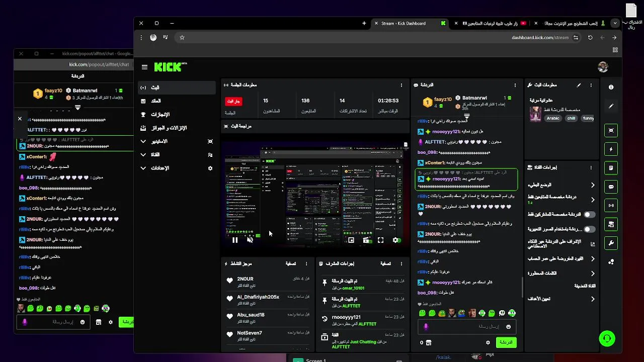The image size is (644, 362).
Task: Switch to Stream - Kick Dashboard tab
Action: tap(410, 23)
